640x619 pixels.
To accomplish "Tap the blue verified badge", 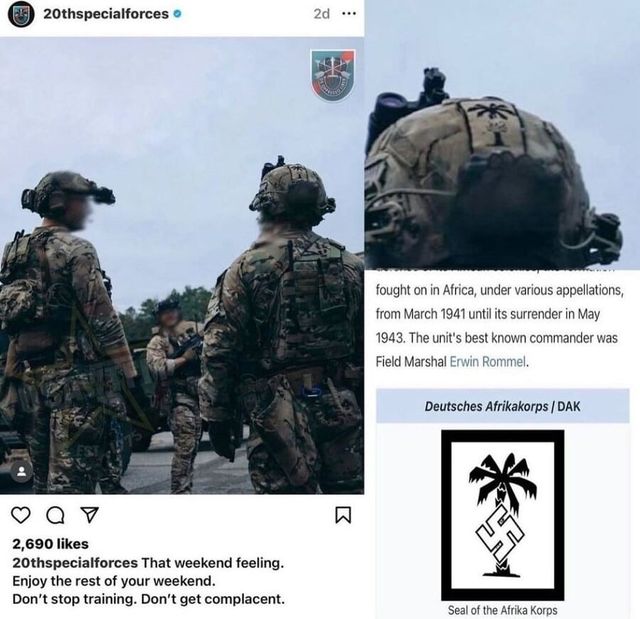I will point(178,14).
